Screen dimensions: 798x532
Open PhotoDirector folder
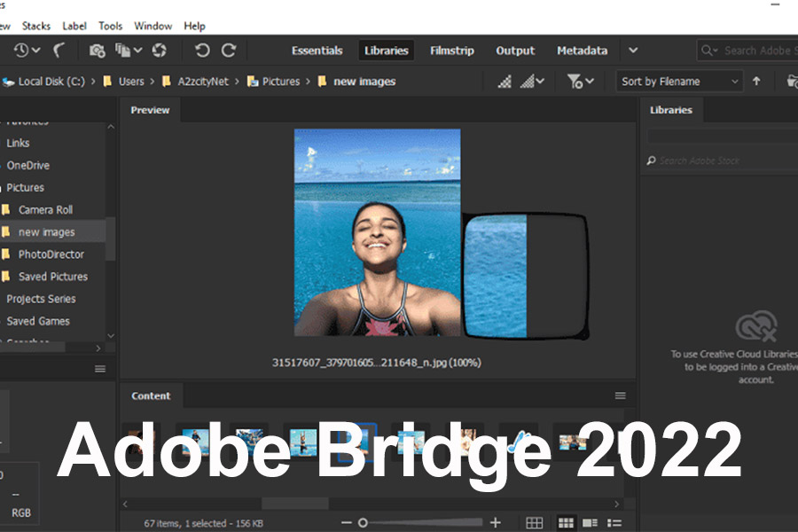[x=51, y=254]
